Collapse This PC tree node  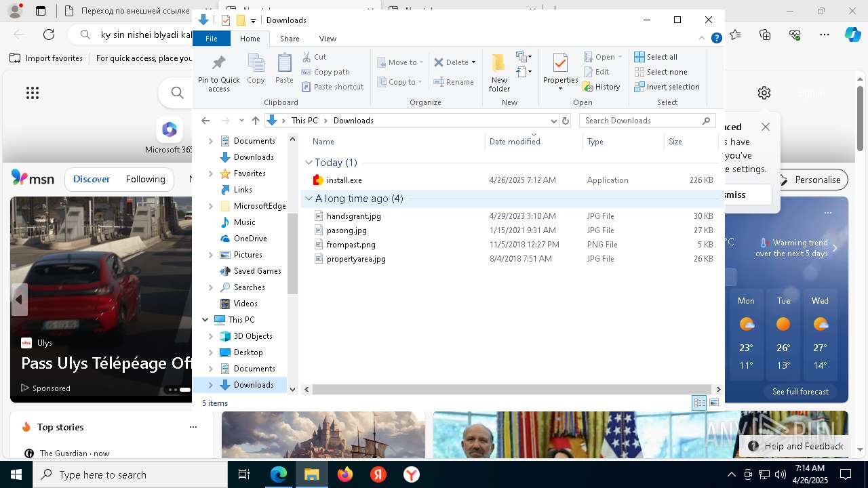pyautogui.click(x=205, y=320)
